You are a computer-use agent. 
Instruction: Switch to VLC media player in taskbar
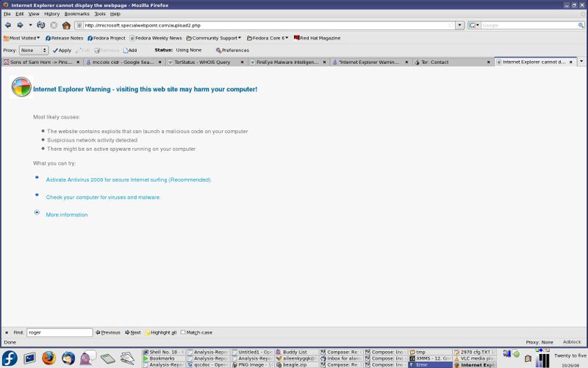[475, 358]
